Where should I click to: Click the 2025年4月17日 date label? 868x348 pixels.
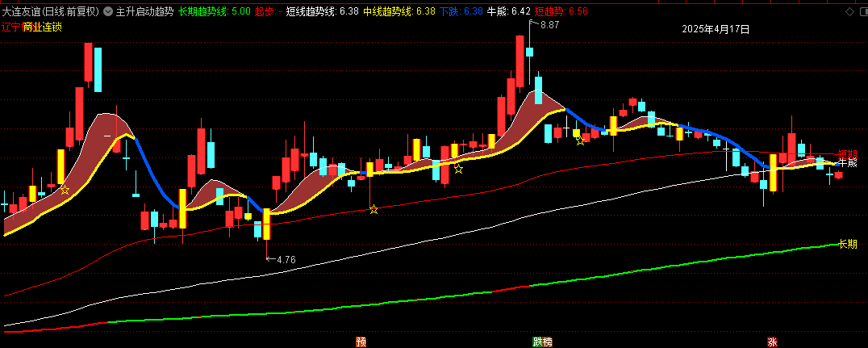point(716,29)
